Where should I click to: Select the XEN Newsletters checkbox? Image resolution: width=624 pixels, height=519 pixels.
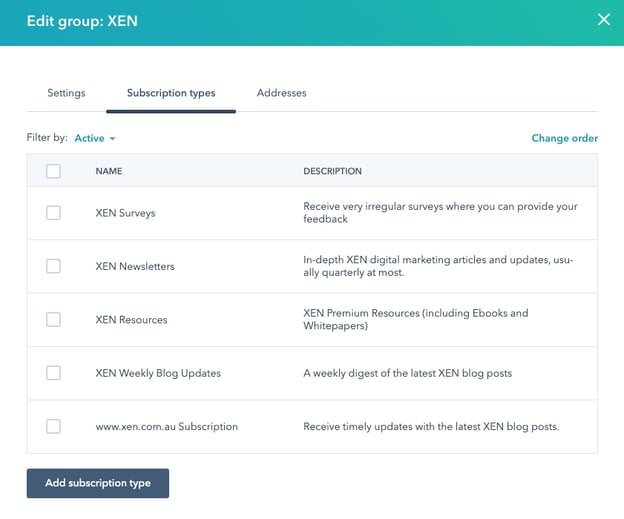tap(53, 266)
